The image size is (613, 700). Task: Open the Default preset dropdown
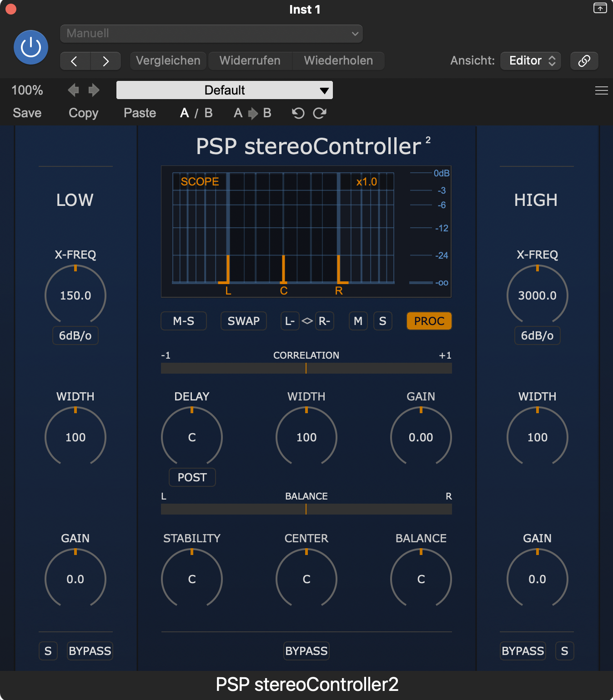[x=225, y=90]
